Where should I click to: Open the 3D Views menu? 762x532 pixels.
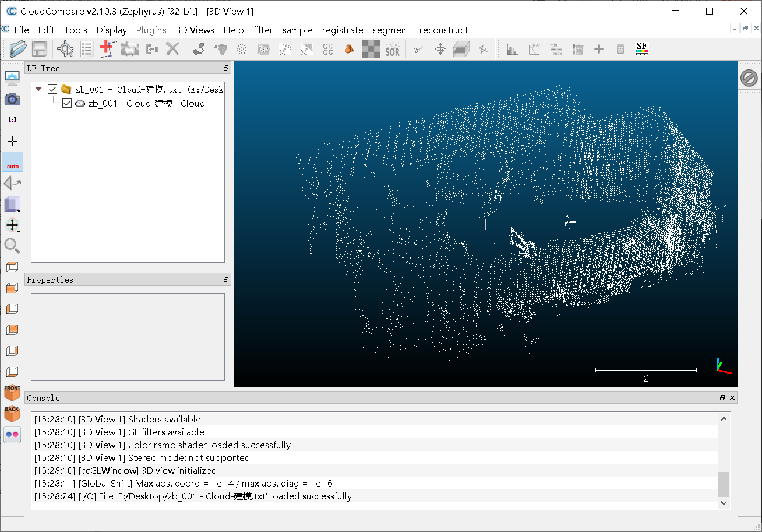tap(195, 30)
